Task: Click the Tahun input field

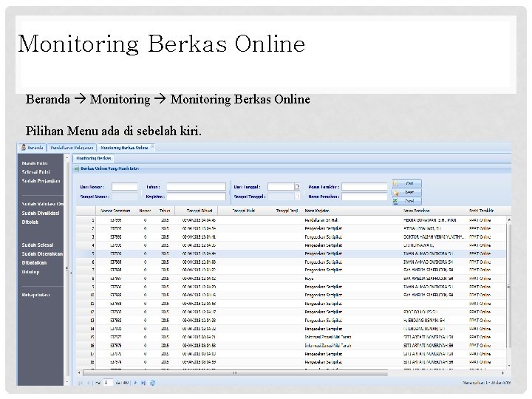Action: pos(196,187)
